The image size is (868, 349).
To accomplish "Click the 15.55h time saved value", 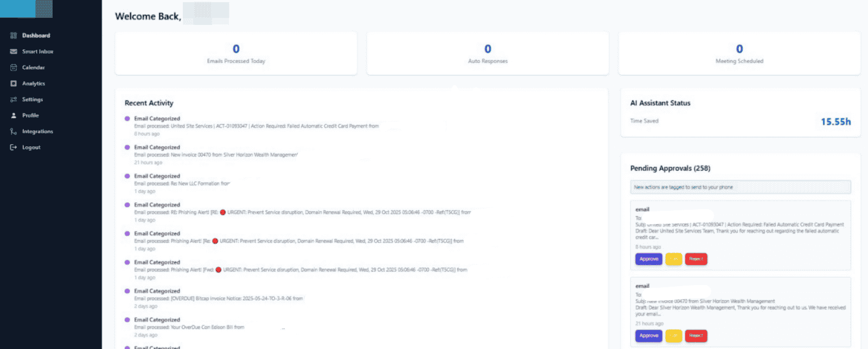I will tap(835, 122).
